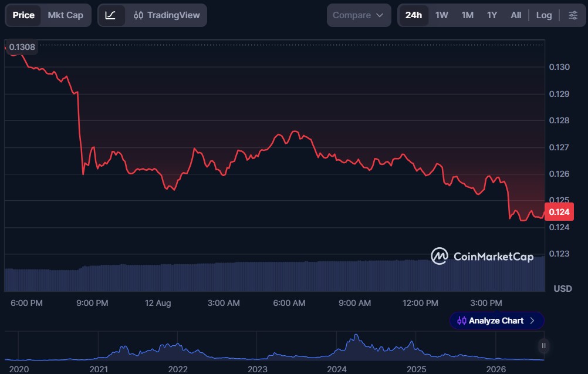Click the 0.127 axis value
The image size is (588, 374).
pos(559,147)
